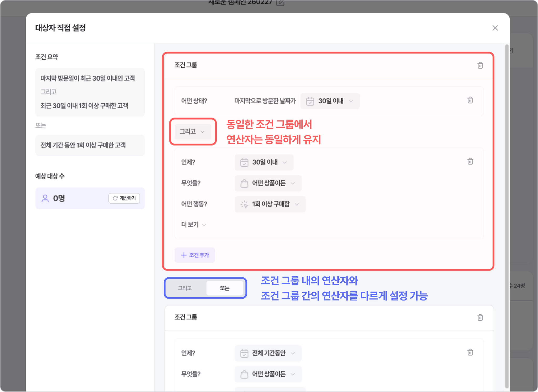Open the 전체 기간동안 period dropdown
The width and height of the screenshot is (538, 392).
coord(268,353)
